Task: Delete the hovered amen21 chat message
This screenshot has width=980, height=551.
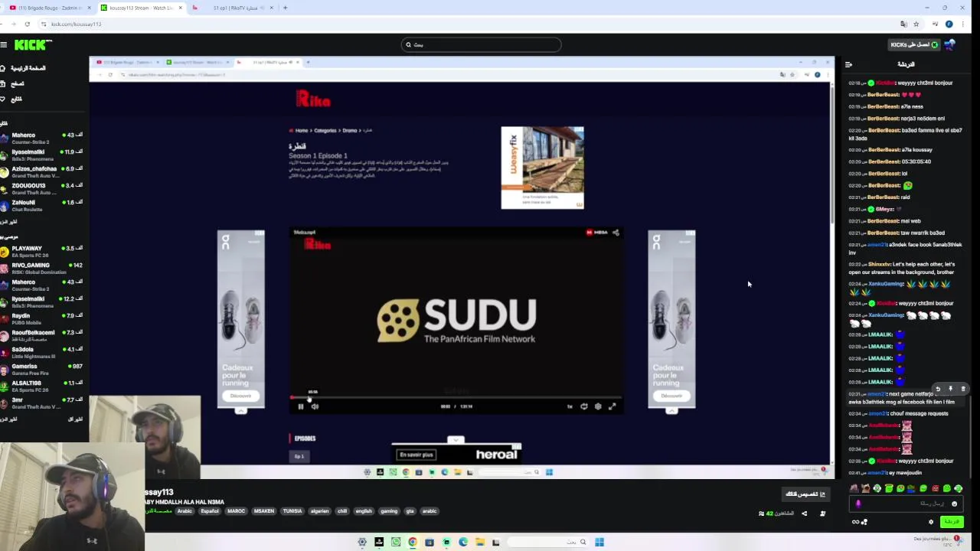Action: point(963,389)
